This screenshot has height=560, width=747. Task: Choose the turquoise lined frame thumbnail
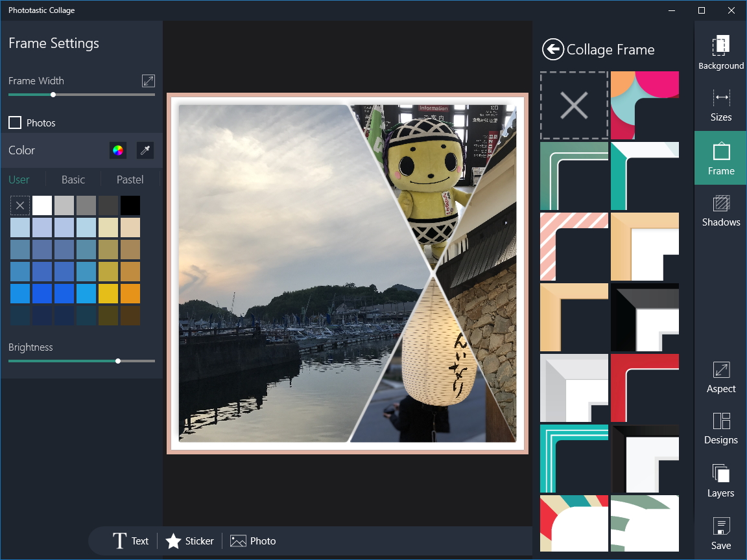click(x=574, y=459)
